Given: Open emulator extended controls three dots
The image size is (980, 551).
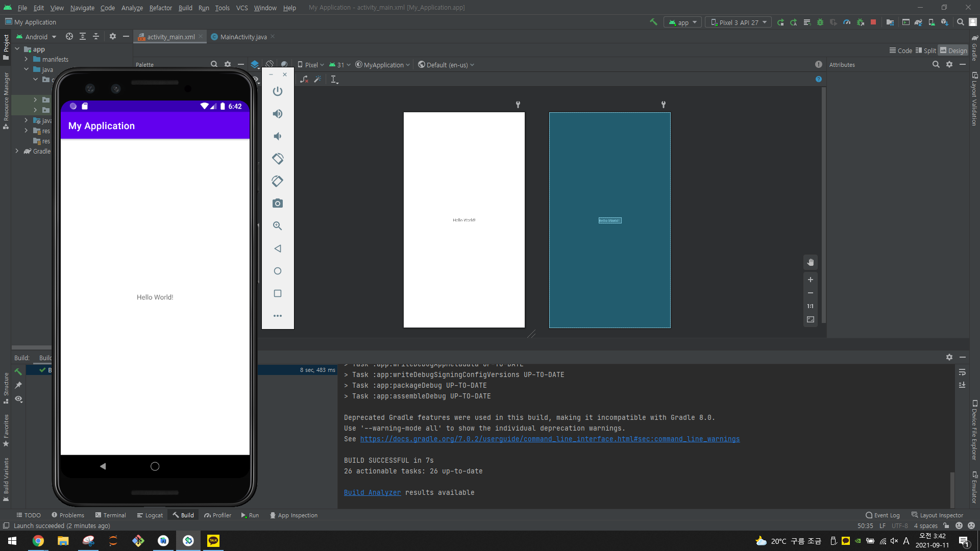Looking at the screenshot, I should (x=277, y=316).
